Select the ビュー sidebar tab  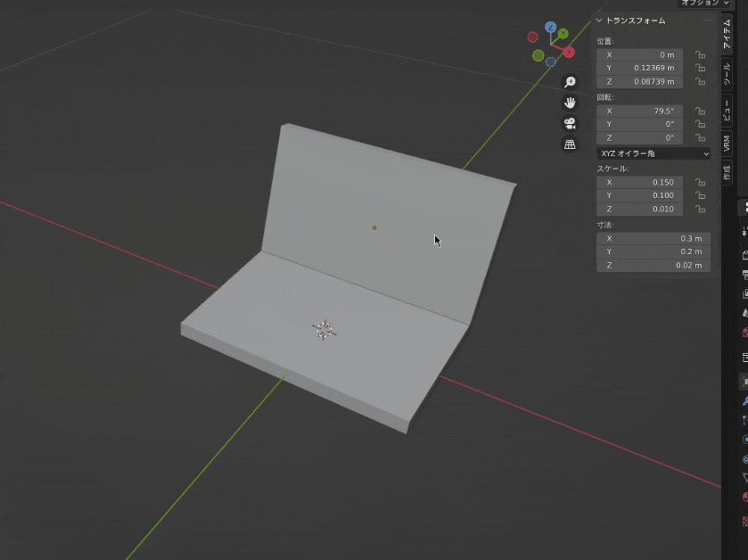[727, 109]
